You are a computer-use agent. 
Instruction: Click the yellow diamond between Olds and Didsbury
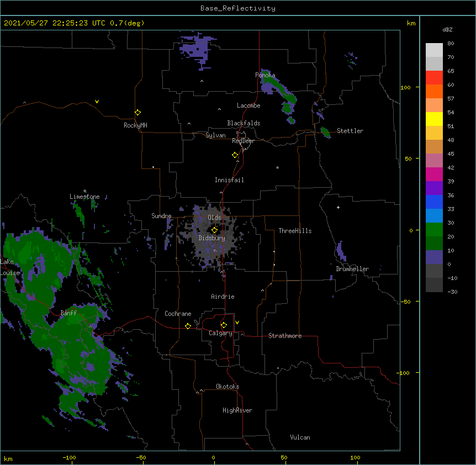pos(214,230)
